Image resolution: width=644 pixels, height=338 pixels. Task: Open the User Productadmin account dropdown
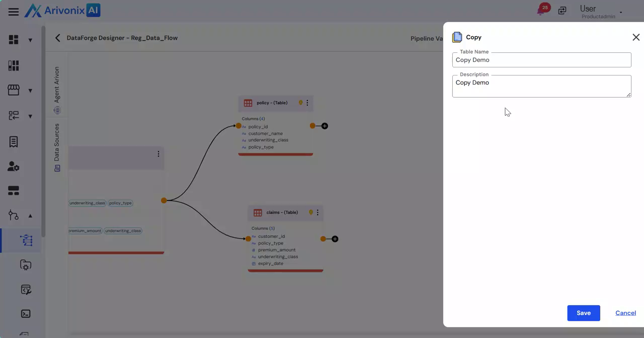click(x=601, y=12)
